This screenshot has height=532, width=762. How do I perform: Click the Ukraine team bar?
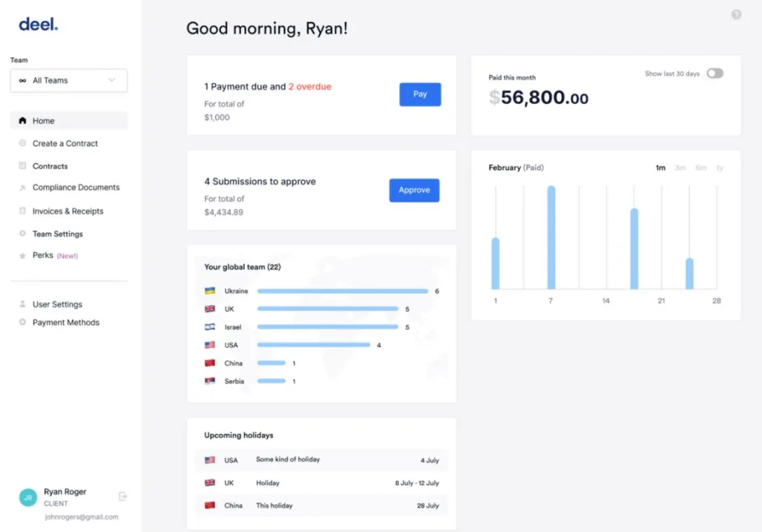342,291
